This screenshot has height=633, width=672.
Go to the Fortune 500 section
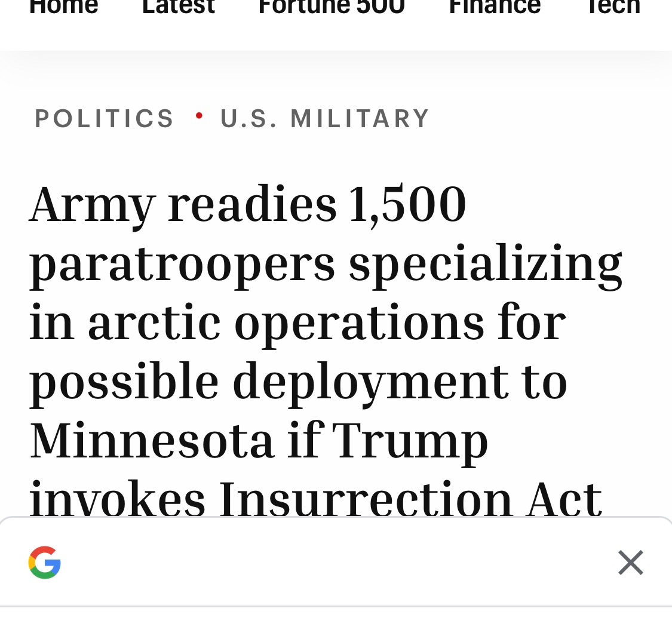click(x=332, y=7)
